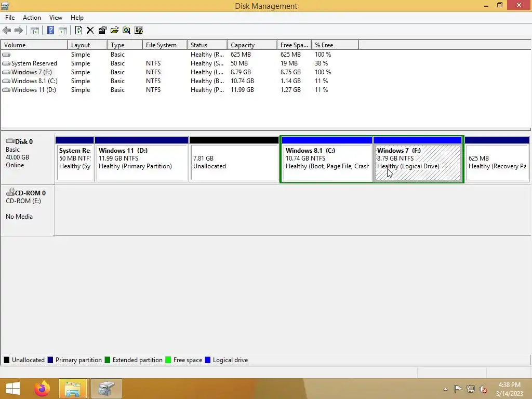532x399 pixels.
Task: Click Extended partition green legend swatch
Action: pyautogui.click(x=108, y=360)
